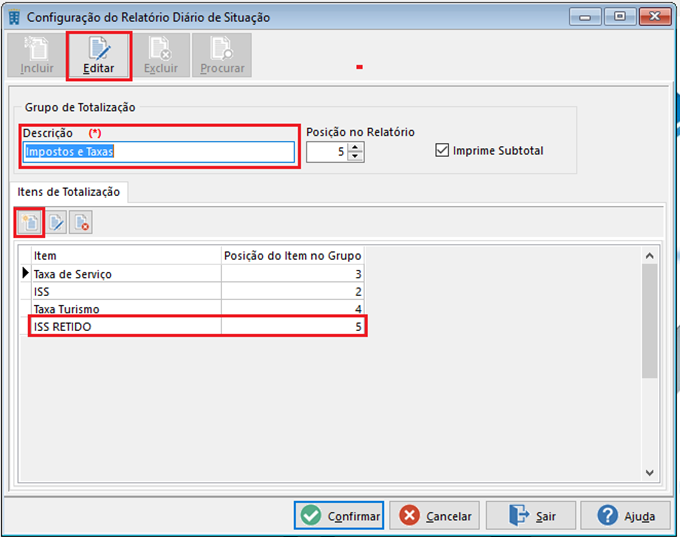This screenshot has height=537, width=680.
Task: Toggle the Imprime Subtotal checkbox
Action: tap(442, 151)
